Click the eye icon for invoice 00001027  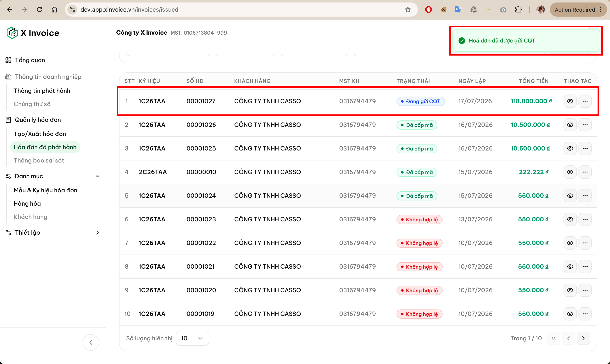[x=570, y=101]
